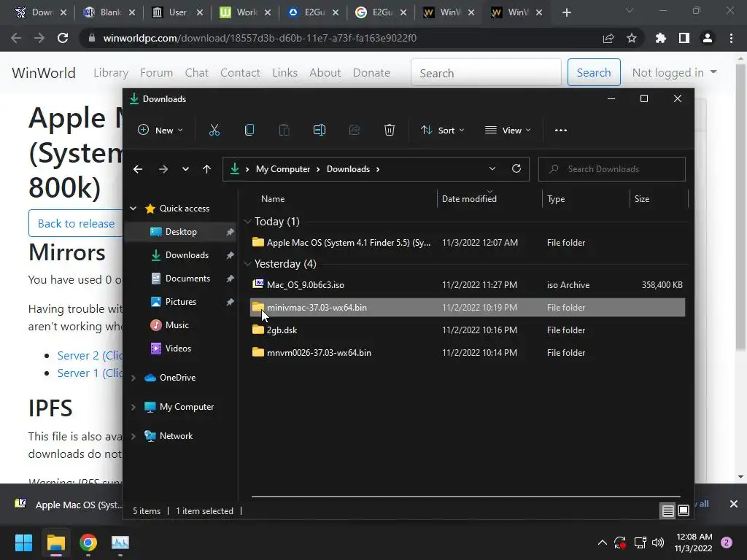This screenshot has height=560, width=747.
Task: Switch to large thumbnails view icon
Action: pyautogui.click(x=683, y=510)
